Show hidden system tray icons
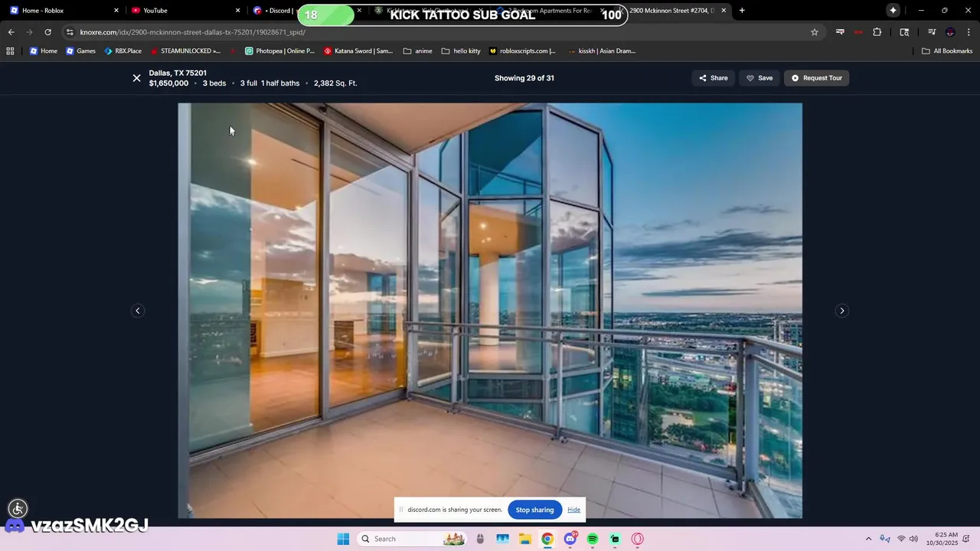980x551 pixels. pos(868,539)
